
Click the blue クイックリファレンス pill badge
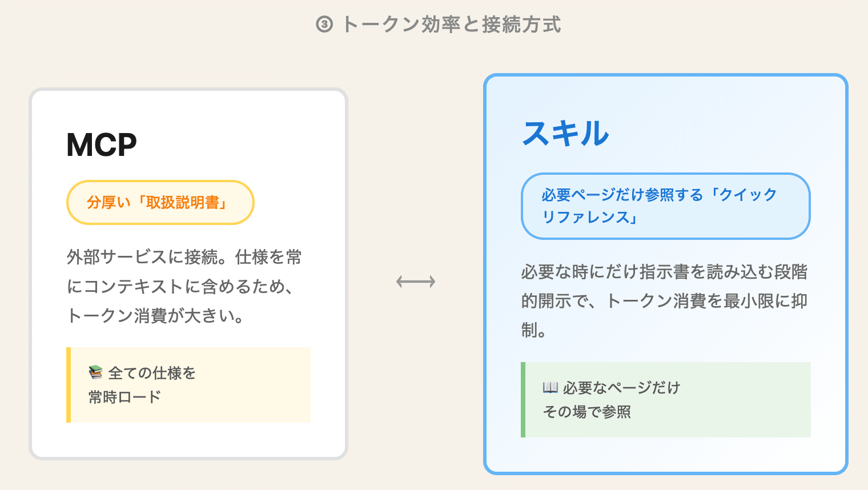665,206
